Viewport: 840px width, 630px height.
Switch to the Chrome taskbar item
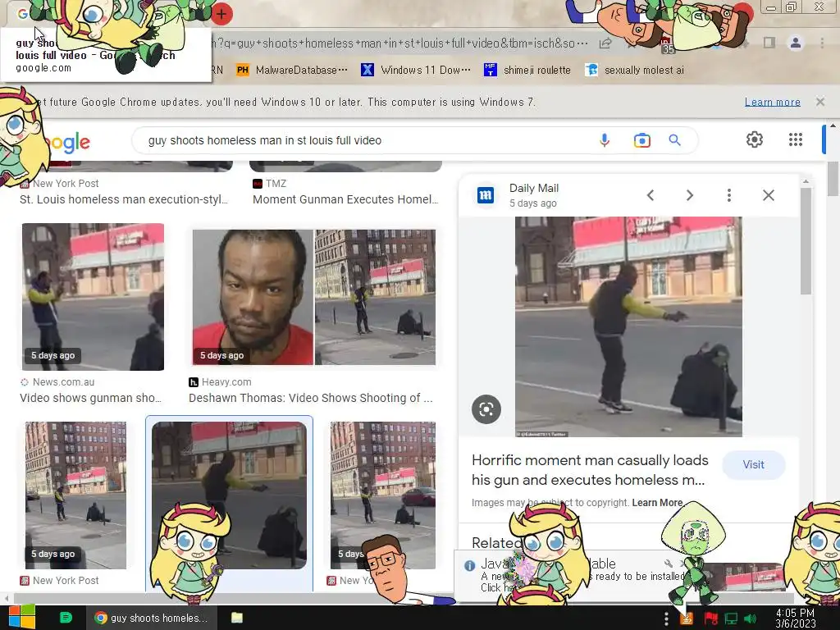151,618
